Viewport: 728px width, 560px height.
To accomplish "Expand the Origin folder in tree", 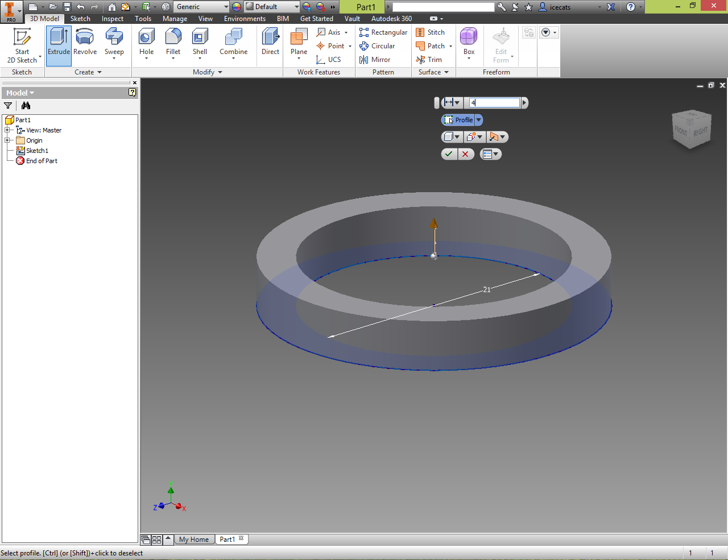I will point(8,140).
